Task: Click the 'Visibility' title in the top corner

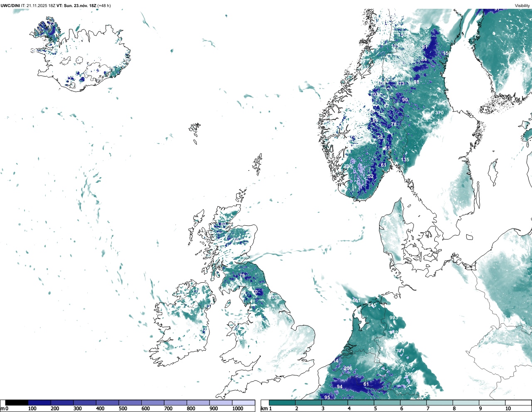Action: 522,5
